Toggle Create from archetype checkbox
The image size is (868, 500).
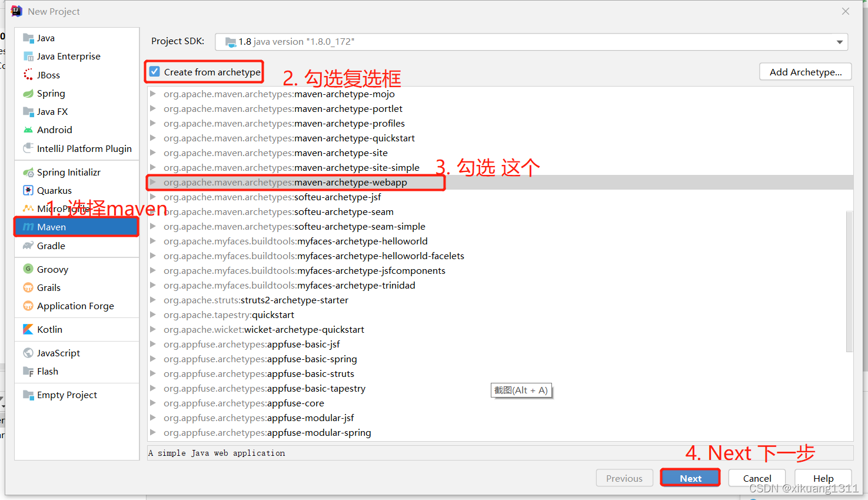(155, 72)
